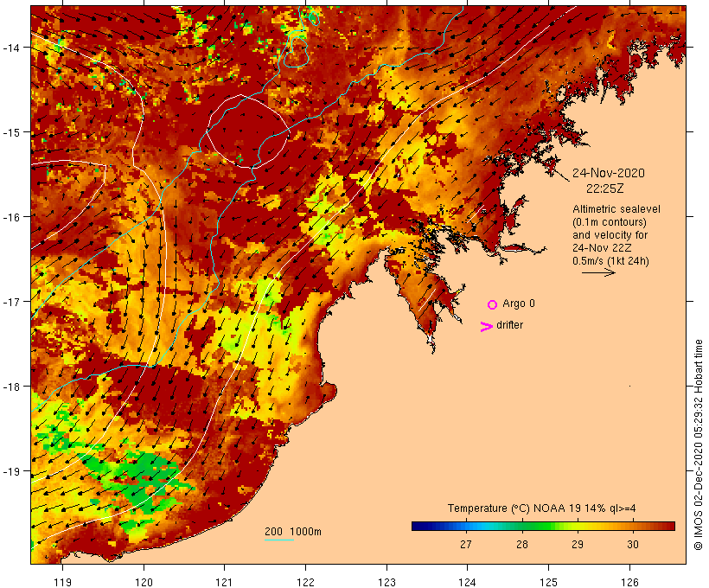Screen dimensions: 709x588
Task: Click the Temperature NOAA 19 title
Action: click(x=542, y=508)
